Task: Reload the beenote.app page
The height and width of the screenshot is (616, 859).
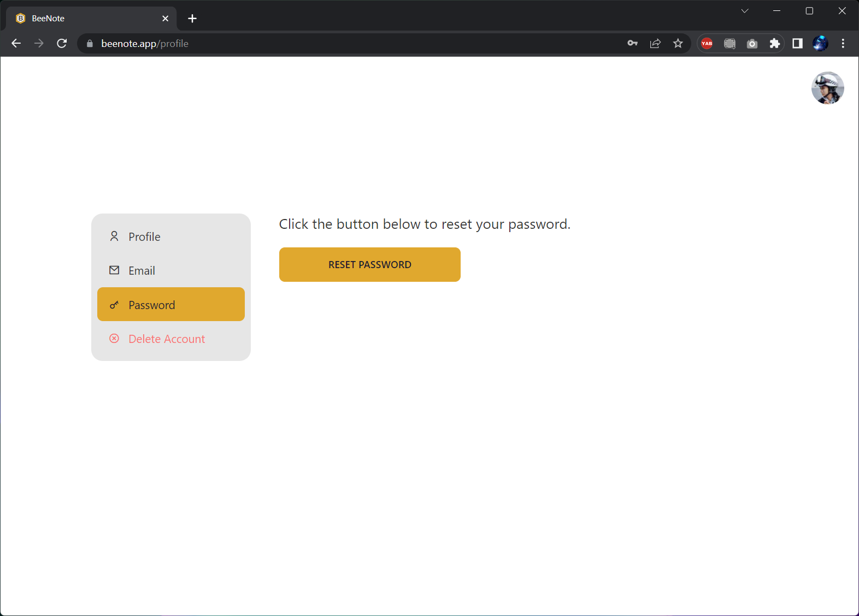Action: [62, 43]
